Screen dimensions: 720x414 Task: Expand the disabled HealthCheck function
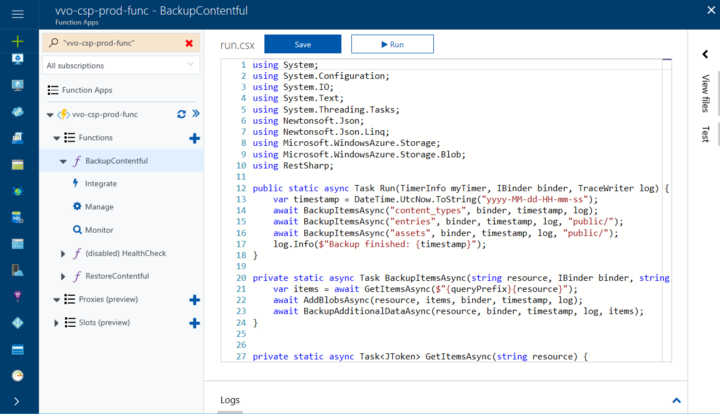pos(63,253)
